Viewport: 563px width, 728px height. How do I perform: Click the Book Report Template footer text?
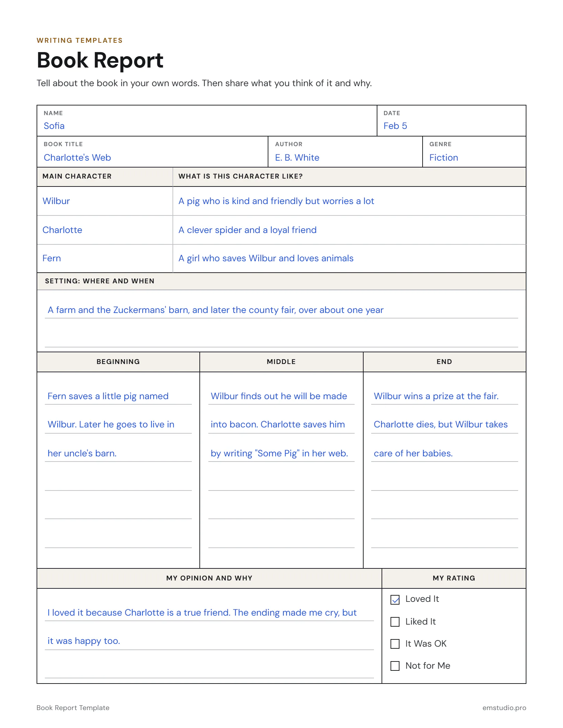(x=73, y=708)
